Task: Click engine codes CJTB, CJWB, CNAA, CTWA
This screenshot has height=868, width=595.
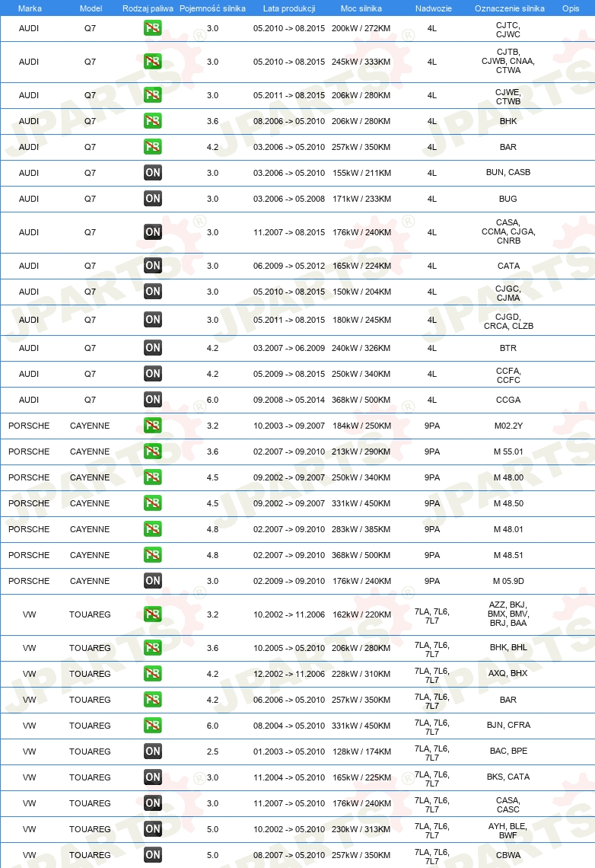Action: click(508, 61)
